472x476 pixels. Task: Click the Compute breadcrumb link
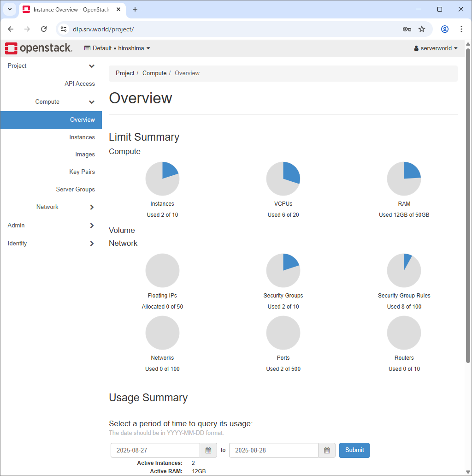click(x=154, y=73)
